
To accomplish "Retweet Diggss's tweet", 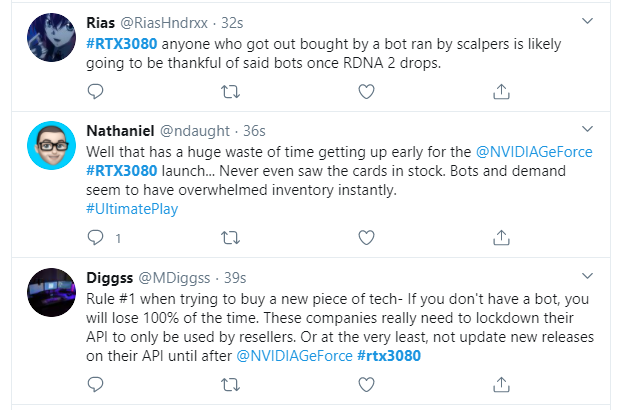I will [230, 383].
